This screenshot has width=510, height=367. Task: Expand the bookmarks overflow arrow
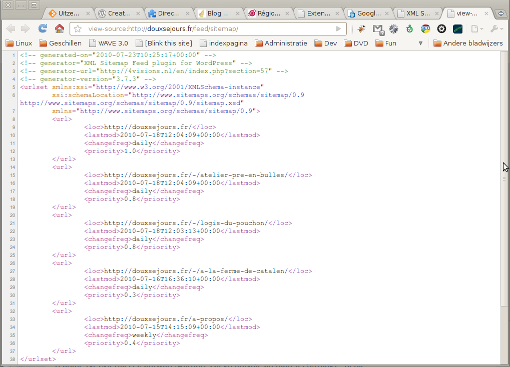(421, 43)
